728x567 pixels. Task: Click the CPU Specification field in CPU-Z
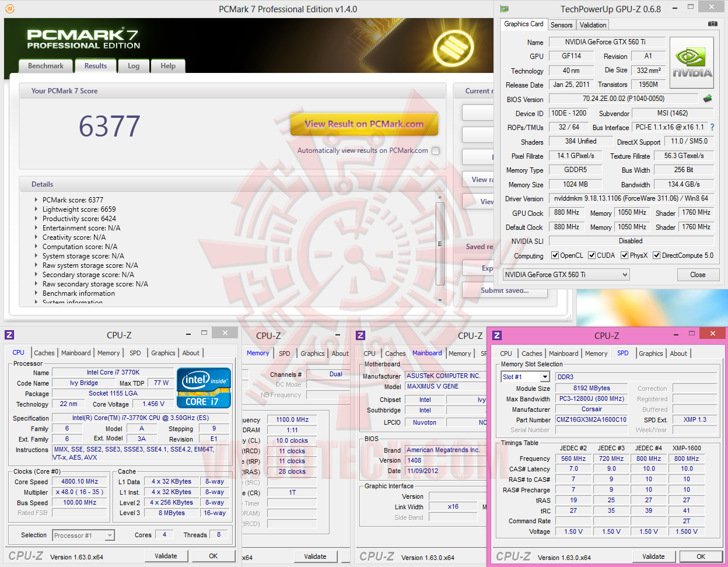click(141, 418)
